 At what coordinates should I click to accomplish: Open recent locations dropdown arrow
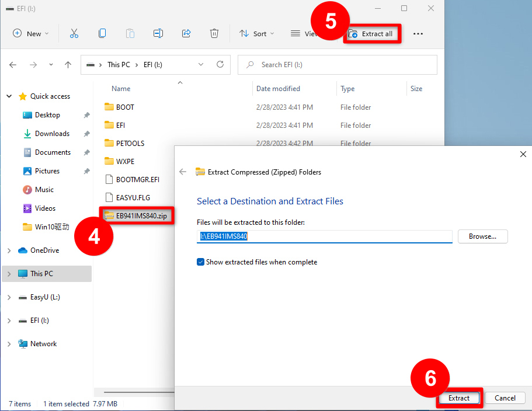pos(51,64)
